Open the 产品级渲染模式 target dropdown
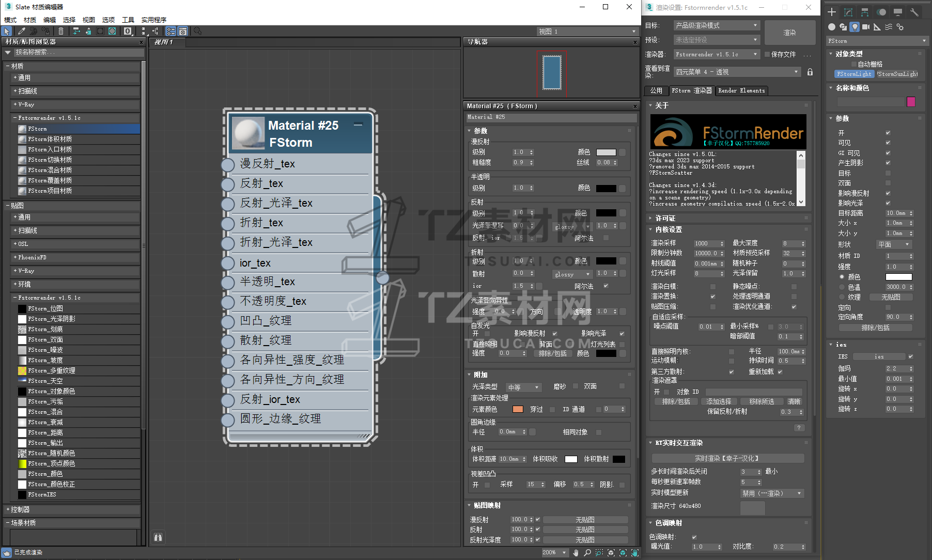 tap(717, 25)
